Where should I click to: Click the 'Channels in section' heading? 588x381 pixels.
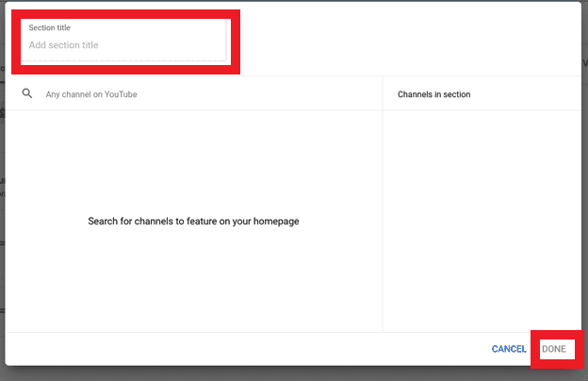[x=433, y=94]
